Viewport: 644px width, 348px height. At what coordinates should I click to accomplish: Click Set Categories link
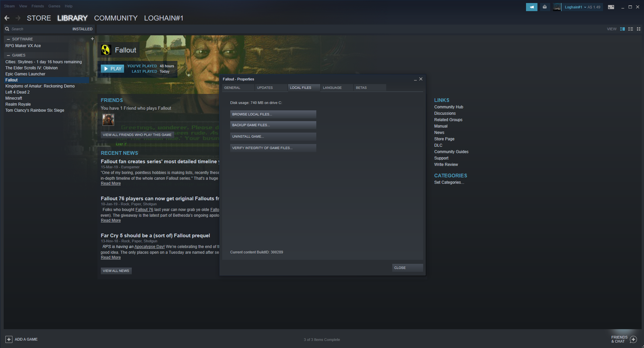449,182
